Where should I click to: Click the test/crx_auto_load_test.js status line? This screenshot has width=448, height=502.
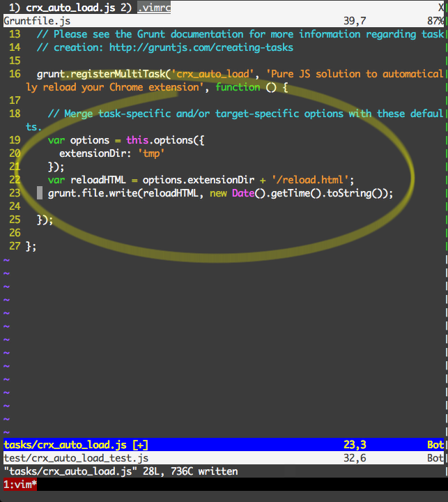(224, 458)
